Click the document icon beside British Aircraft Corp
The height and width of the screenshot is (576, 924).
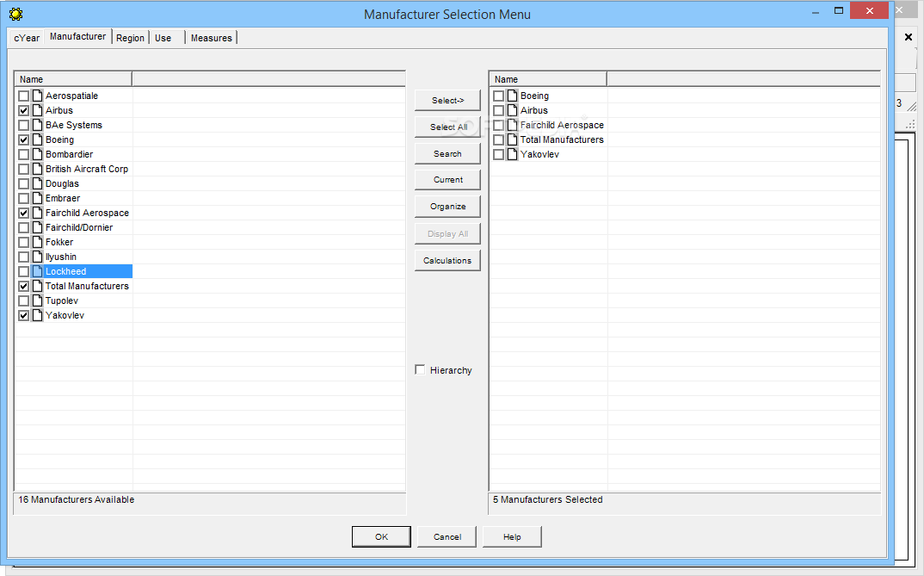point(38,169)
